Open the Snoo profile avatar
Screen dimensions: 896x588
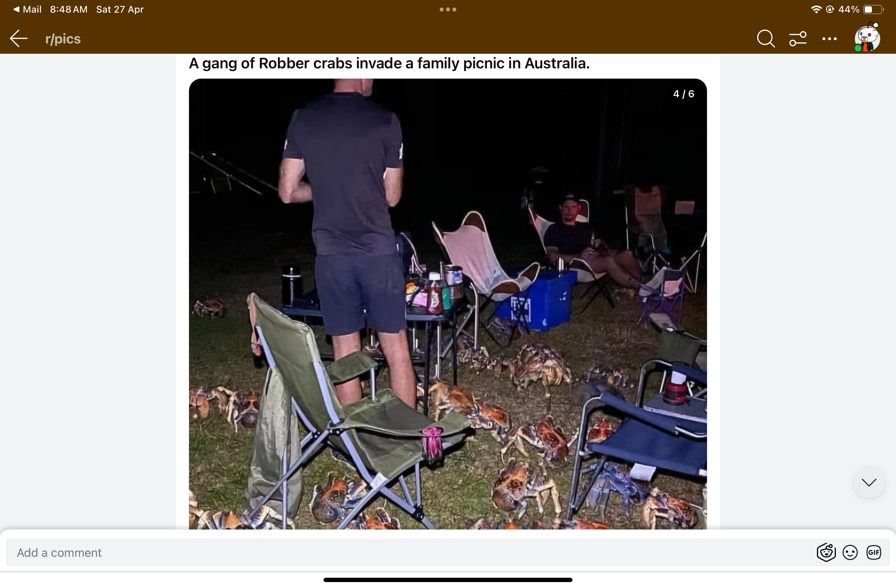pos(867,38)
